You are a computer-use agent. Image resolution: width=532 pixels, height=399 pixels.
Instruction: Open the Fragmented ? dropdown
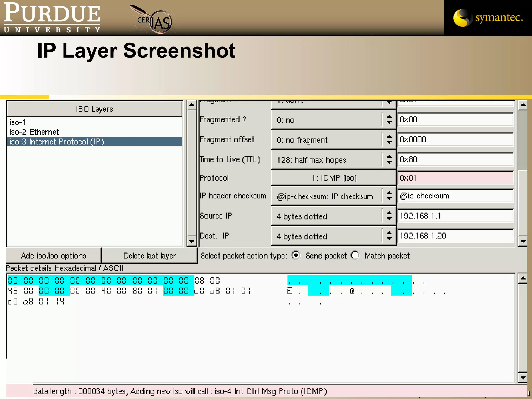(334, 120)
